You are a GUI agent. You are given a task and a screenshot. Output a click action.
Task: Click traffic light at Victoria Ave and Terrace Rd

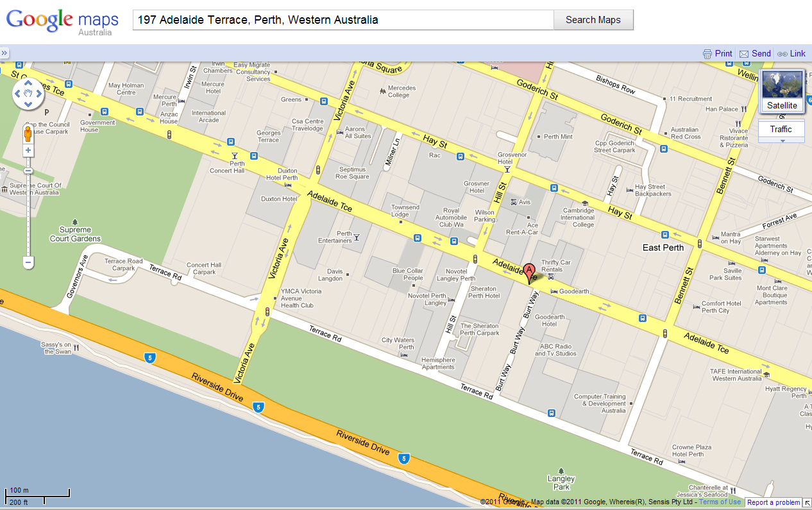[267, 312]
